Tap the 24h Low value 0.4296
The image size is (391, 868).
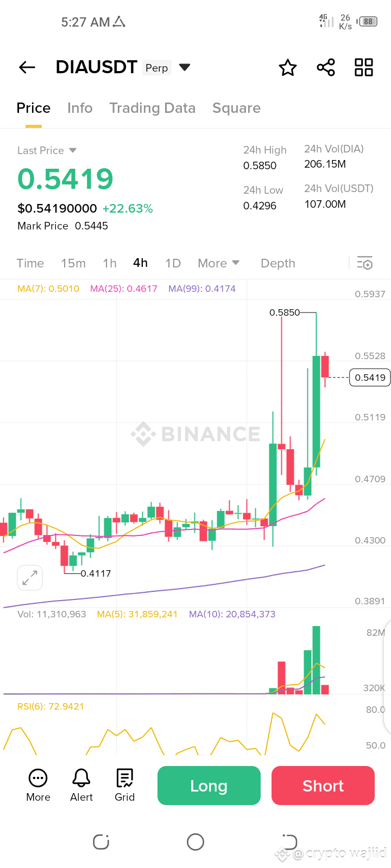260,206
